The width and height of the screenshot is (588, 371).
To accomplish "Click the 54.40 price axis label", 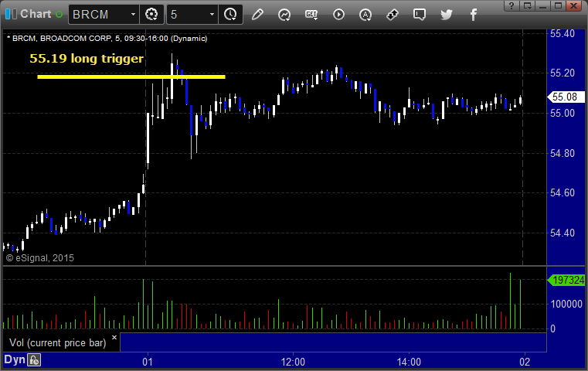I will 563,233.
